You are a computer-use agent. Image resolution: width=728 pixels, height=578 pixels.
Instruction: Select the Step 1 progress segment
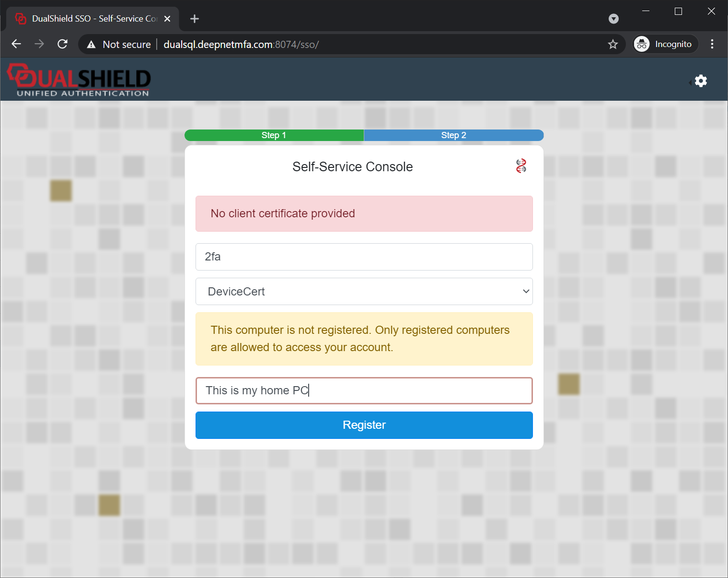(274, 135)
